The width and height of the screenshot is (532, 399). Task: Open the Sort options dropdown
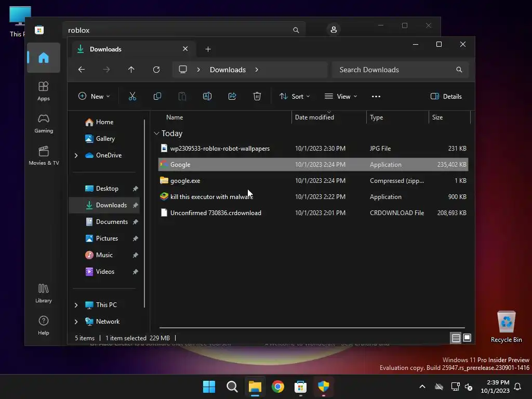[295, 96]
